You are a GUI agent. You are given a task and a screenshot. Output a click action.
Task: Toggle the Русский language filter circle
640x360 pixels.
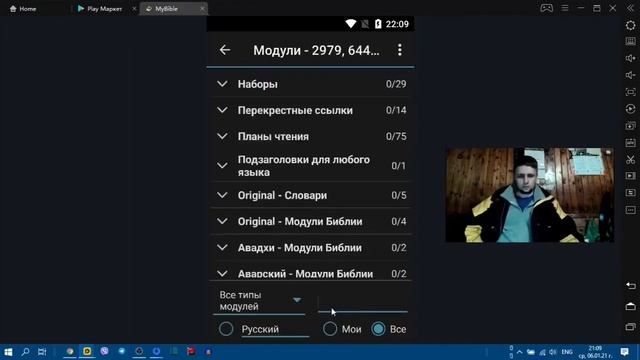(226, 329)
